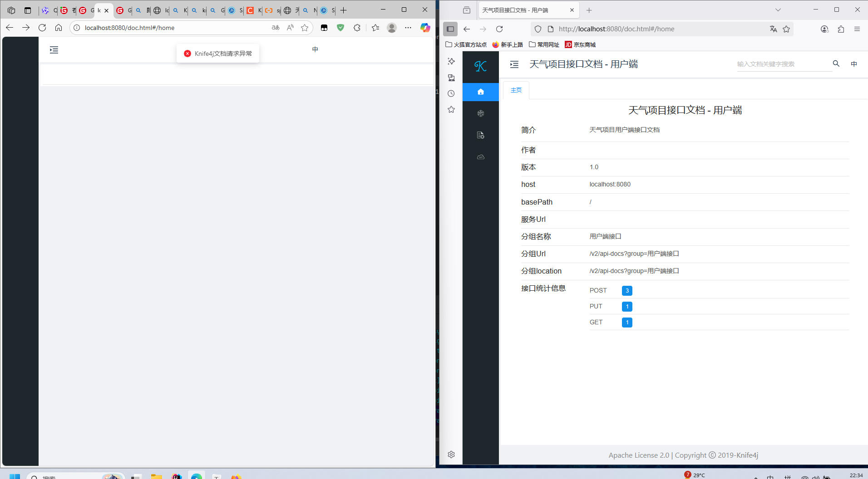Open sidebar settings gear in Firefox
Viewport: 868px width, 479px height.
pyautogui.click(x=451, y=455)
